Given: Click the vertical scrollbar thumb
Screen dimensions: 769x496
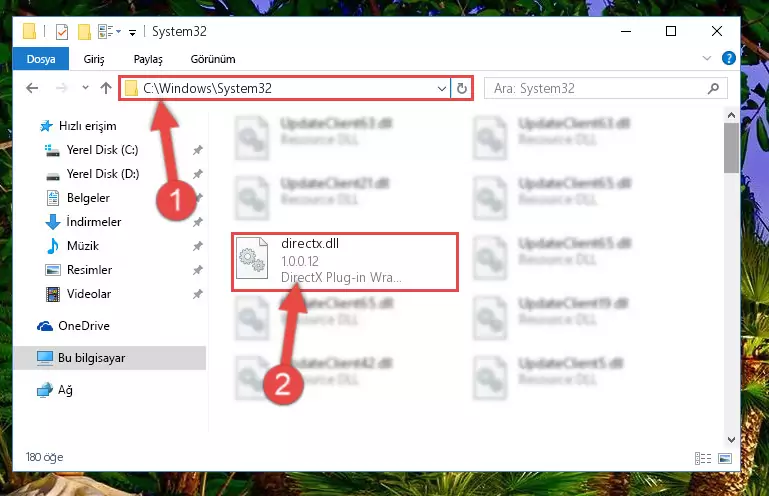Looking at the screenshot, I should [731, 148].
